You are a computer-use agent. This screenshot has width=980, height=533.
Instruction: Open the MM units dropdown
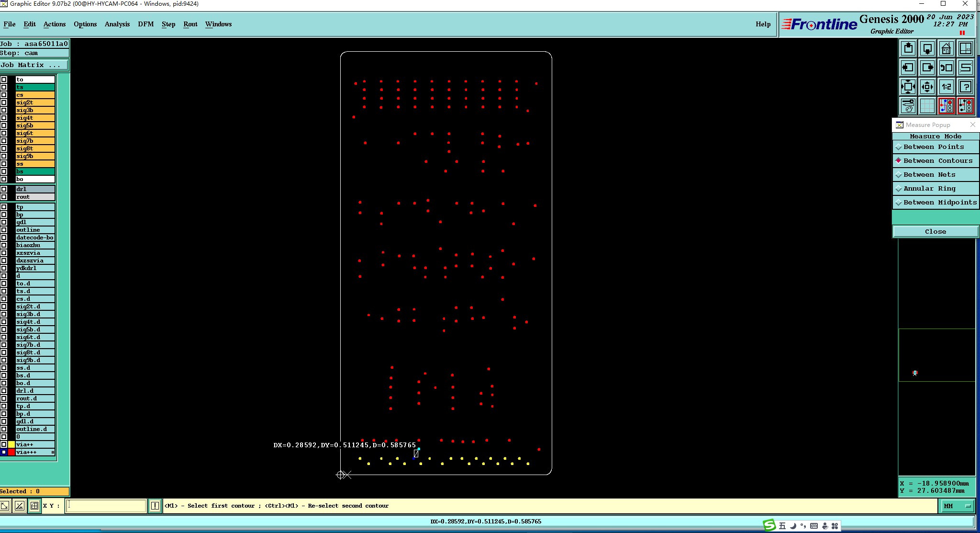pyautogui.click(x=957, y=506)
